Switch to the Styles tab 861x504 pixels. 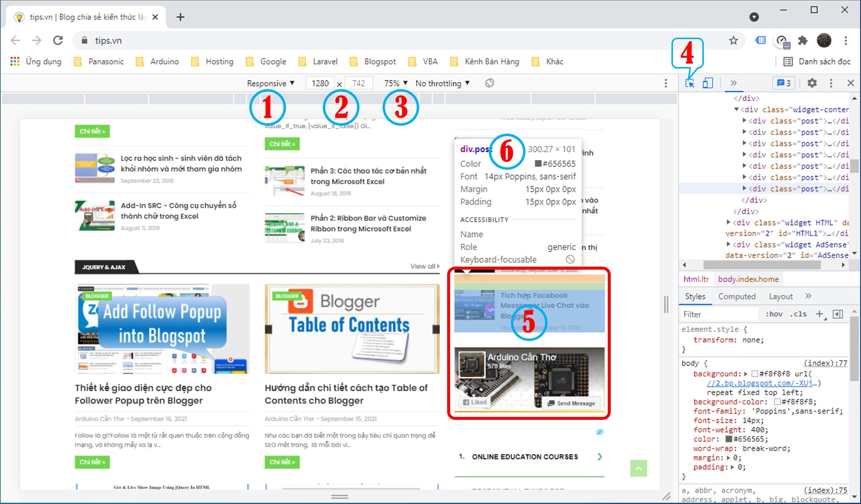(x=695, y=297)
